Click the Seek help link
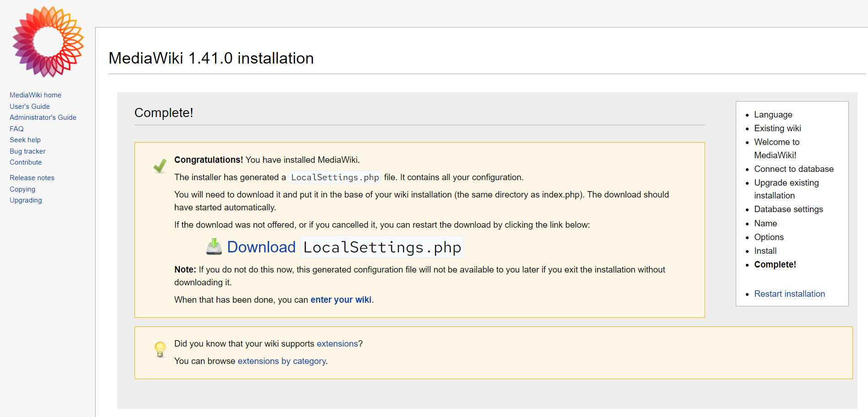This screenshot has width=868, height=417. click(x=25, y=140)
